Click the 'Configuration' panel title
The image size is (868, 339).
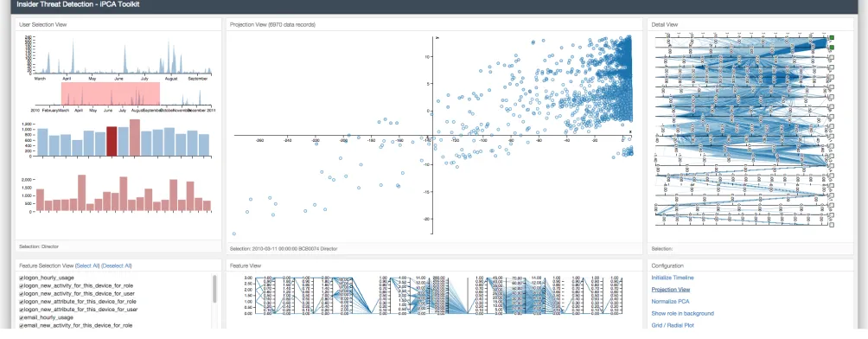click(668, 265)
